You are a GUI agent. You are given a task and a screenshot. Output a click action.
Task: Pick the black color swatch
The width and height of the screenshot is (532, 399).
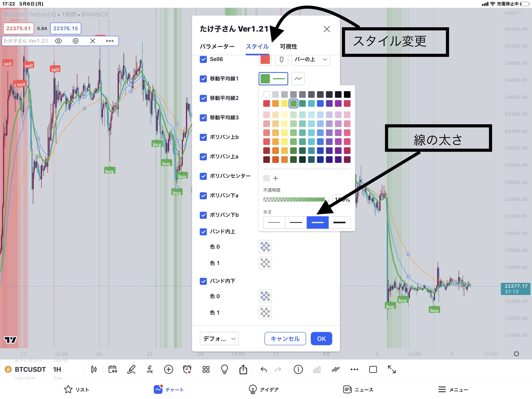347,95
